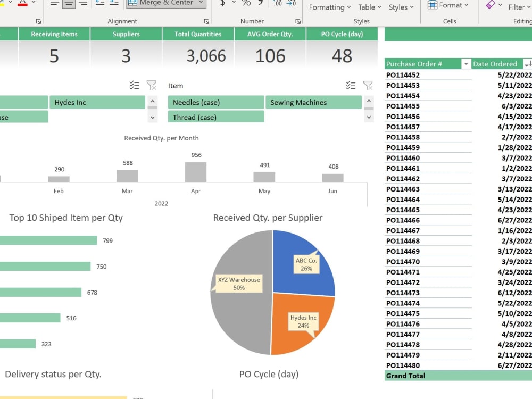Clear the filter on the Item slicer
Image resolution: width=532 pixels, height=399 pixels.
[x=368, y=85]
